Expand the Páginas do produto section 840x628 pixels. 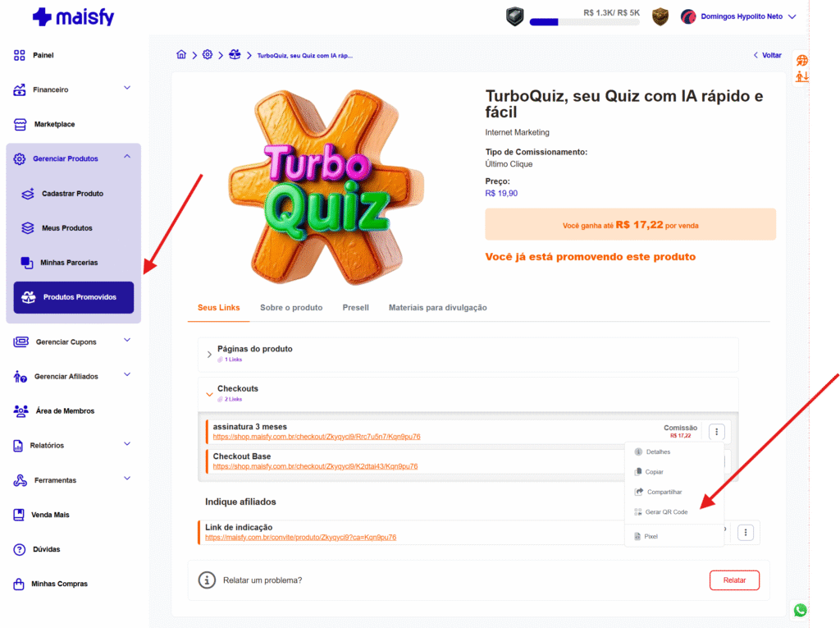pyautogui.click(x=209, y=355)
